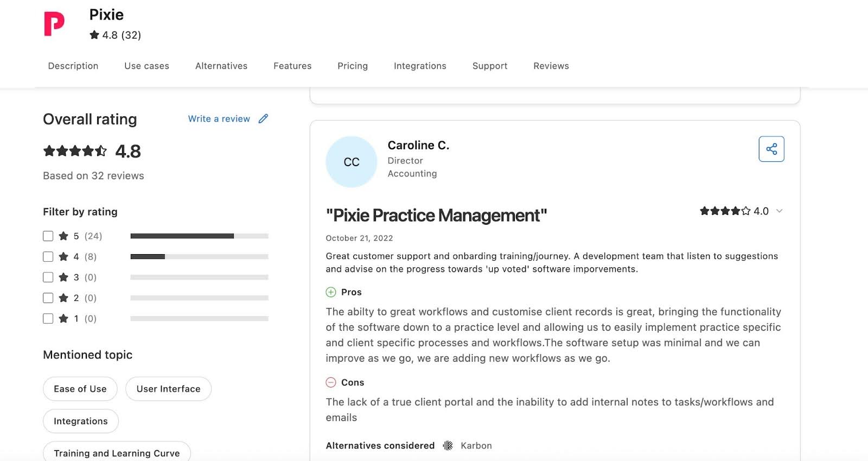Screen dimensions: 868x461
Task: Open the Reviews tab
Action: click(x=551, y=66)
